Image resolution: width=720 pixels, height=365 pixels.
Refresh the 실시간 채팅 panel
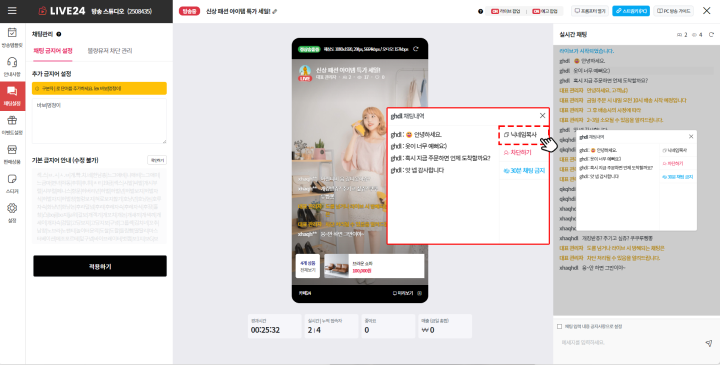(x=711, y=34)
